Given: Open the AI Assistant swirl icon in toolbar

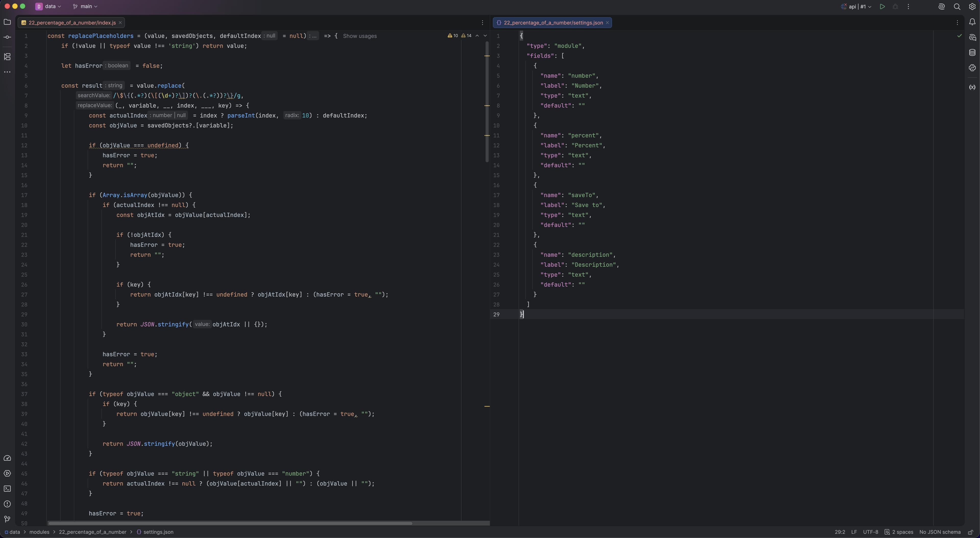Looking at the screenshot, I should tap(941, 6).
